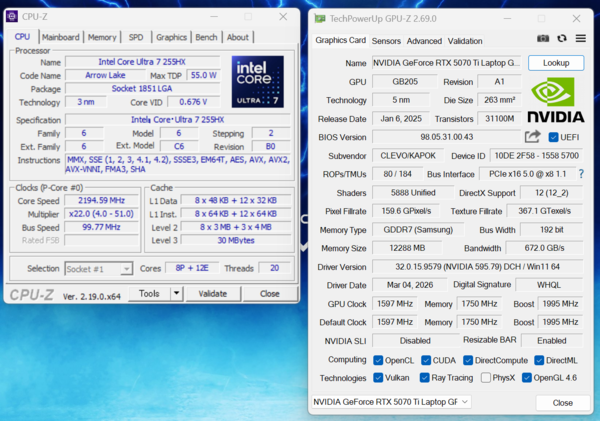Click the CPU-Z title bar app icon
The image size is (600, 421).
(13, 17)
